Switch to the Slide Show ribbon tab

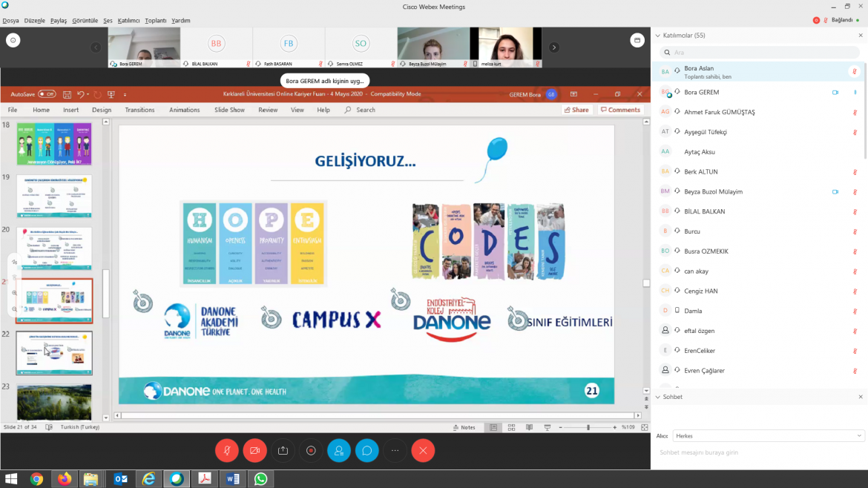click(x=229, y=110)
